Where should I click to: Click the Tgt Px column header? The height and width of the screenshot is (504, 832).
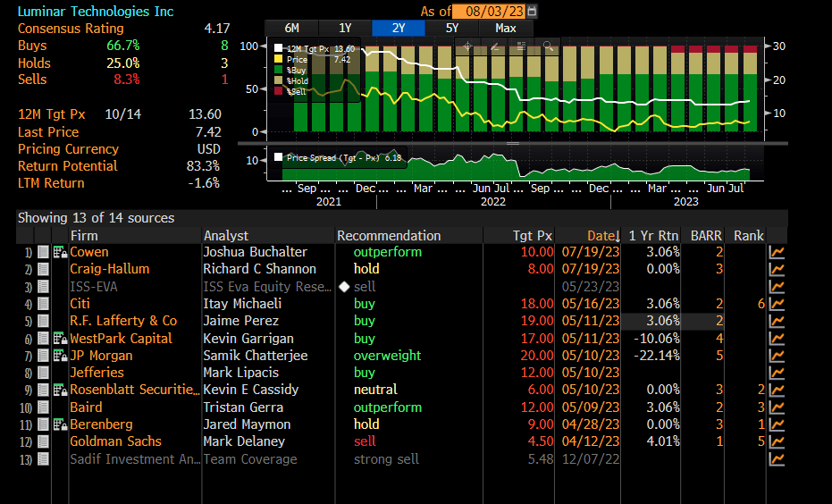(533, 236)
